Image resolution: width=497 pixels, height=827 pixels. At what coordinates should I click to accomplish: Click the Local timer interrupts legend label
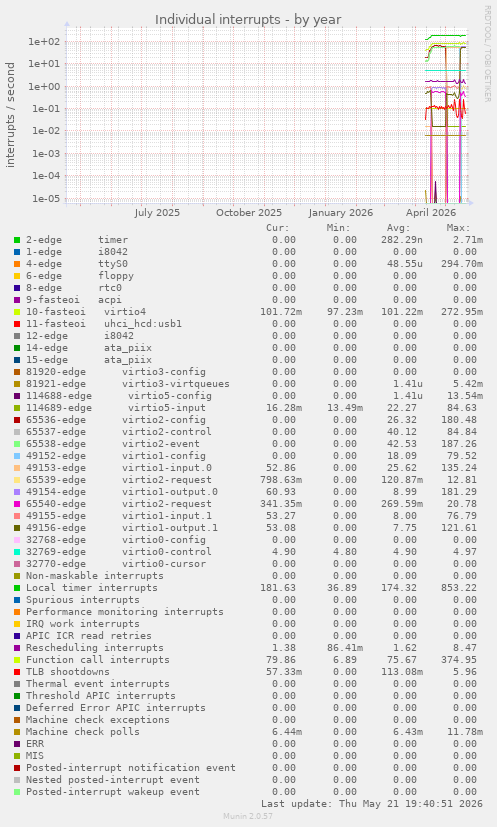(92, 588)
